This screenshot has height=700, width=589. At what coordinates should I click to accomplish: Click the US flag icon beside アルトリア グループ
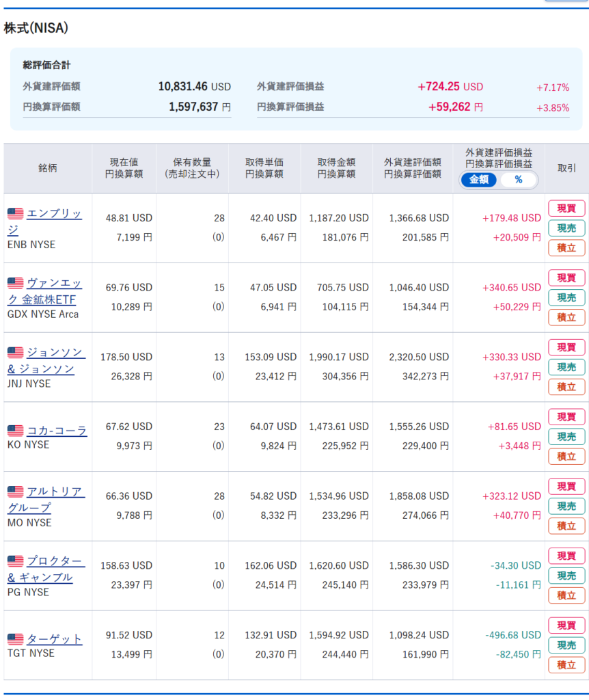coord(15,492)
